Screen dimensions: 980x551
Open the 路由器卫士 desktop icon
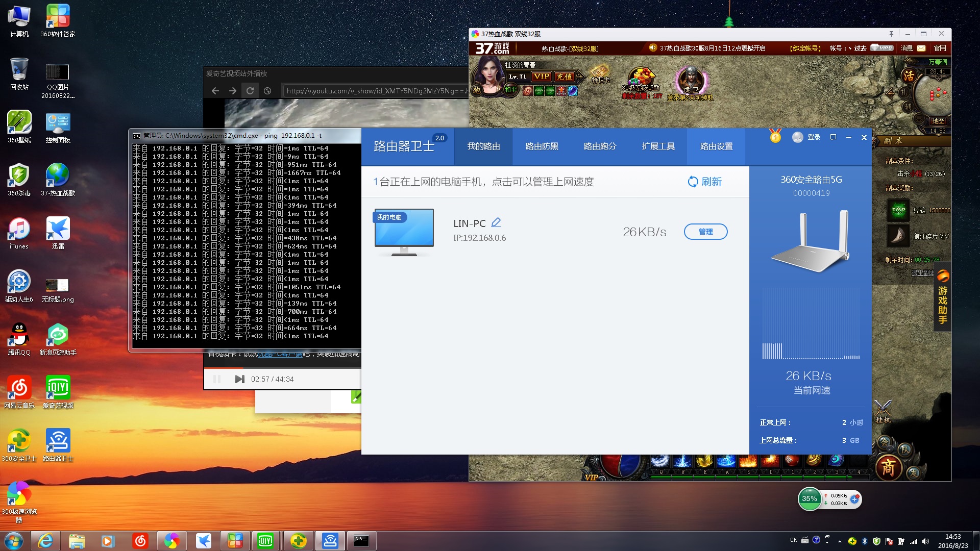point(58,445)
